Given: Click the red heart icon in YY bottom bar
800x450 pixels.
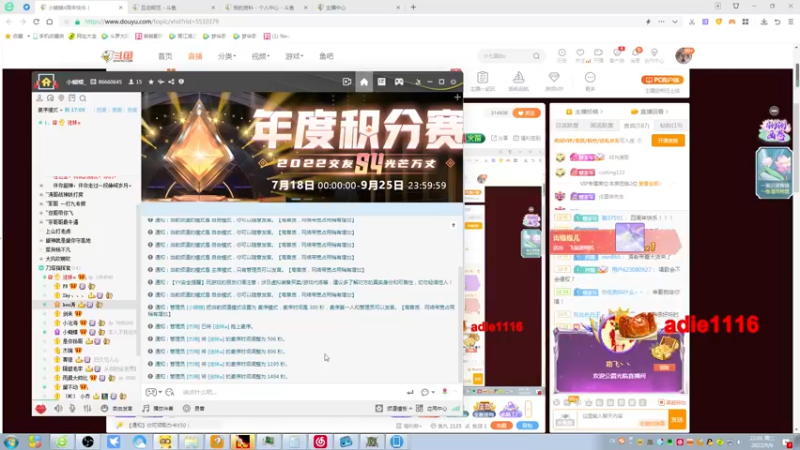Looking at the screenshot, I should [x=41, y=408].
